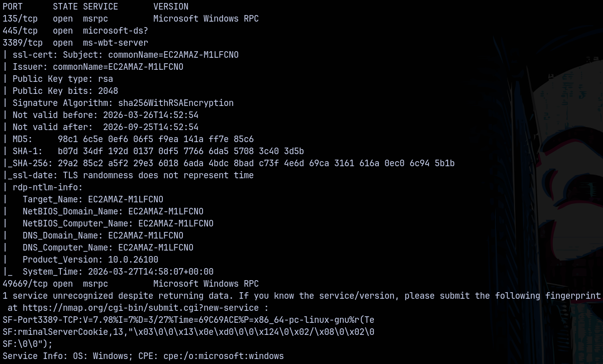Click the System_Time timestamp
This screenshot has width=603, height=364.
pos(151,272)
